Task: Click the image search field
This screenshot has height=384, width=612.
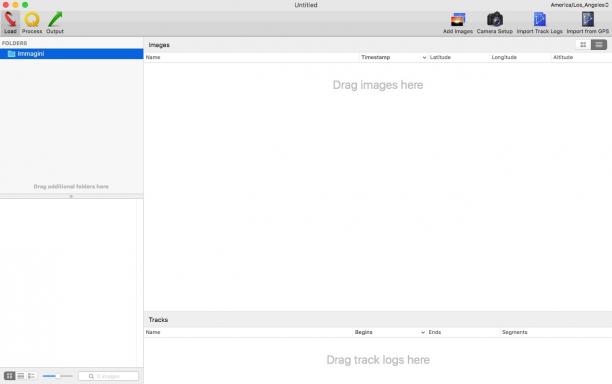Action: [x=109, y=376]
